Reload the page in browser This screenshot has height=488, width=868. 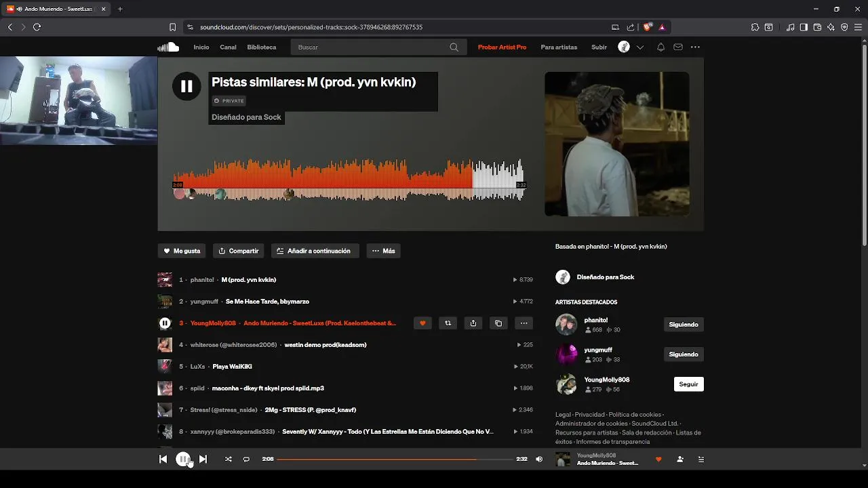37,27
